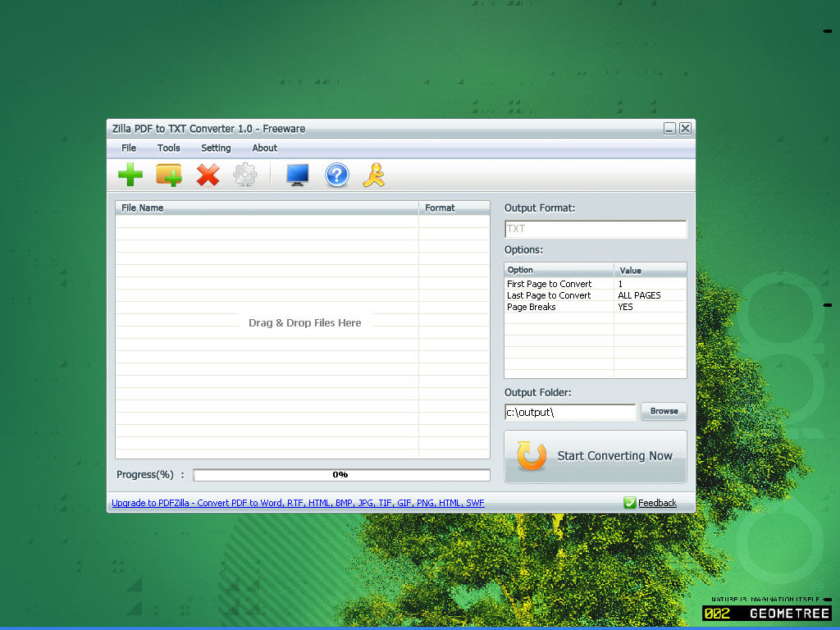
Task: Click the Value column header
Action: click(x=651, y=270)
